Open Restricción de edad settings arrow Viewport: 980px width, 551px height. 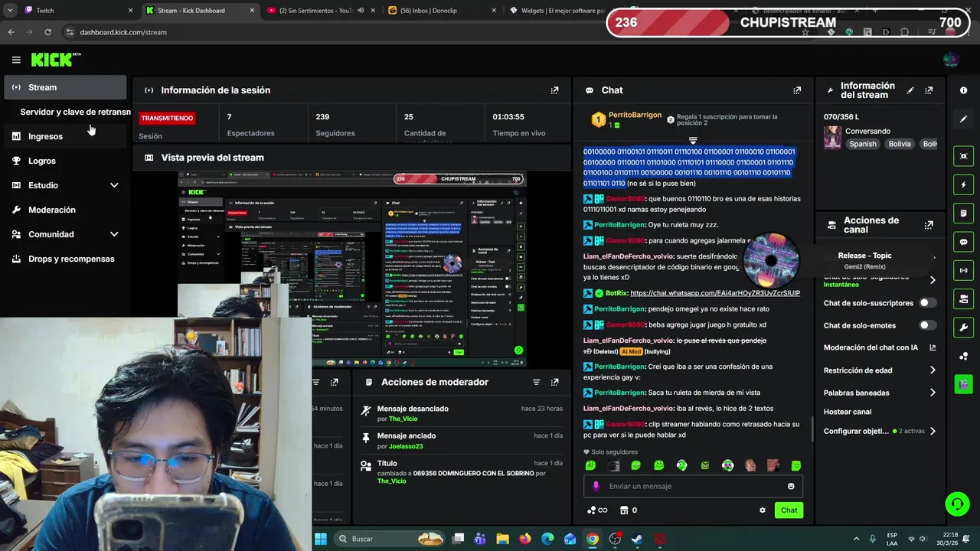point(933,370)
